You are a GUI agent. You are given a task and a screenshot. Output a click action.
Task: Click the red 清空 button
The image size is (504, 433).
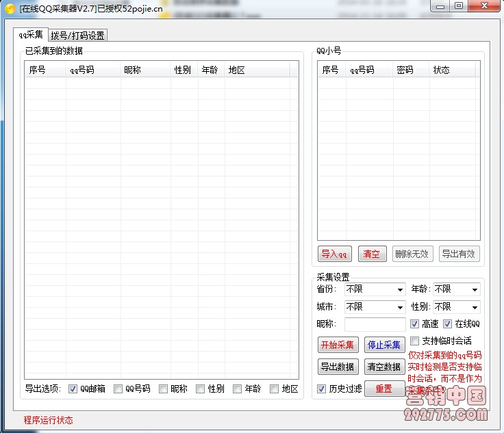tap(371, 254)
